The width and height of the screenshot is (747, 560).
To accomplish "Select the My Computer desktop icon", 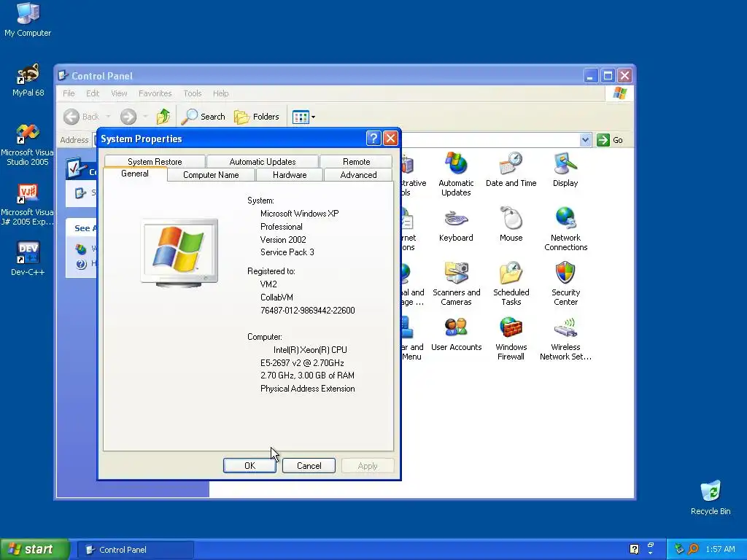I will click(28, 20).
